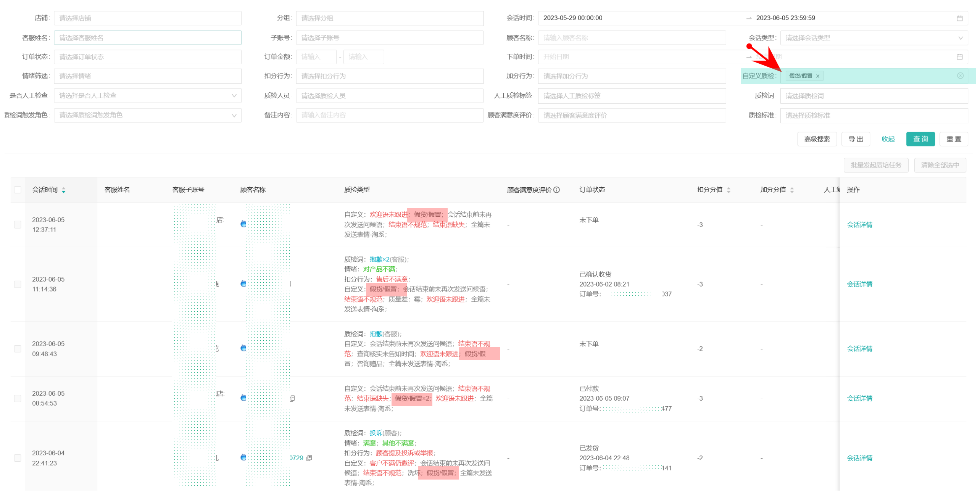Sort by 加分分值 column arrows
980x491 pixels.
(792, 190)
